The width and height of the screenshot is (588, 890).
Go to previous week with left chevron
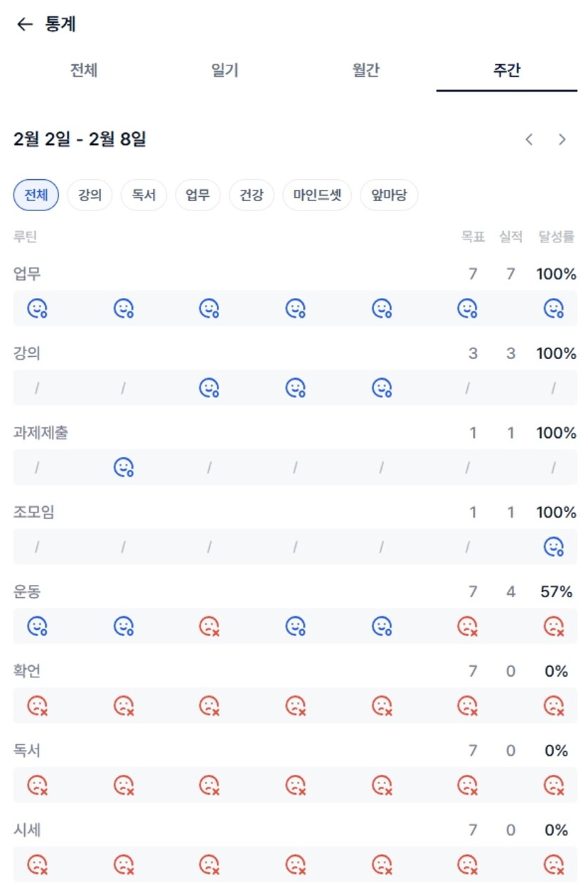click(529, 139)
